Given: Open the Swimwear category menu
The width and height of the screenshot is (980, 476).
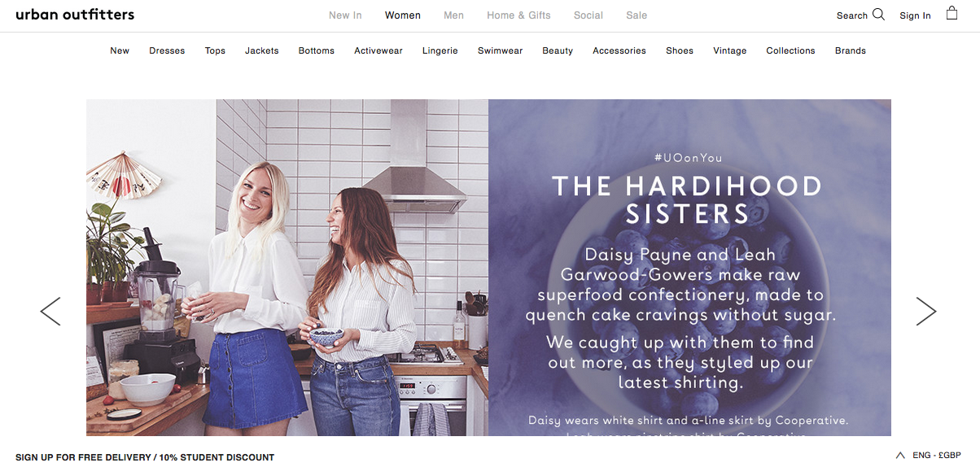Looking at the screenshot, I should (x=501, y=50).
